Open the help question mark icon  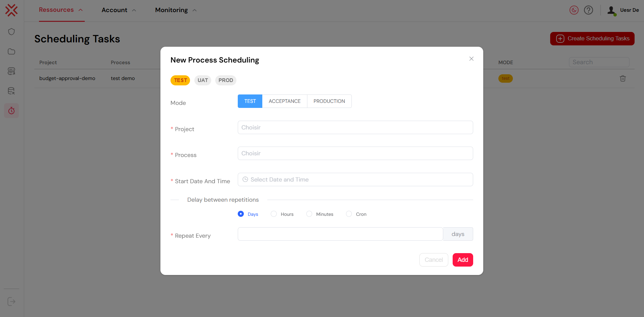pos(589,10)
